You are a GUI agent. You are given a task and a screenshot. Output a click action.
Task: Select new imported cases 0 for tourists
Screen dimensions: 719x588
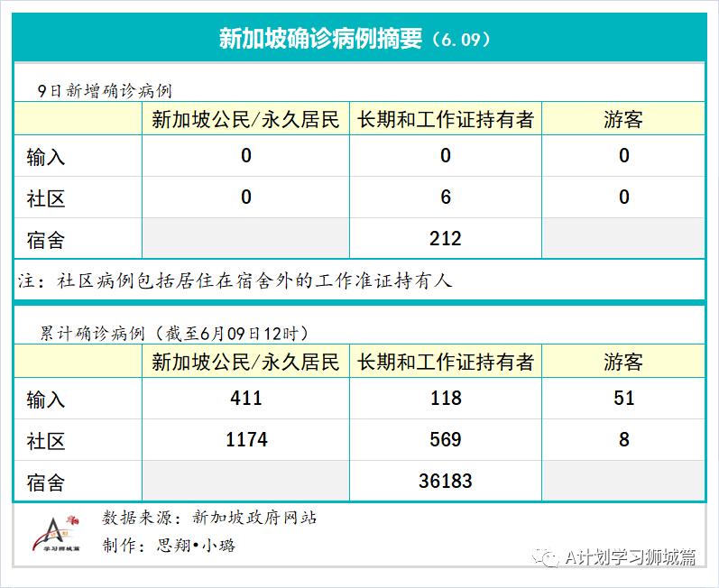pos(624,156)
